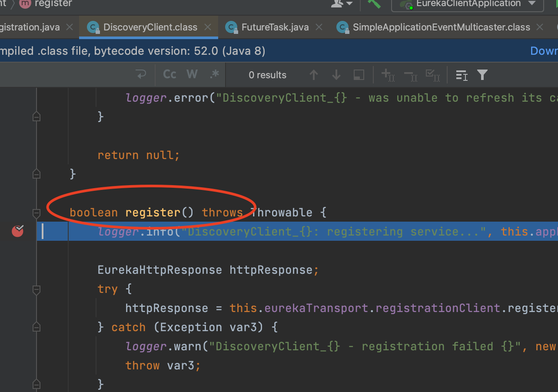Toggle the breakpoint on the logger.info line
558x392 pixels.
click(18, 231)
